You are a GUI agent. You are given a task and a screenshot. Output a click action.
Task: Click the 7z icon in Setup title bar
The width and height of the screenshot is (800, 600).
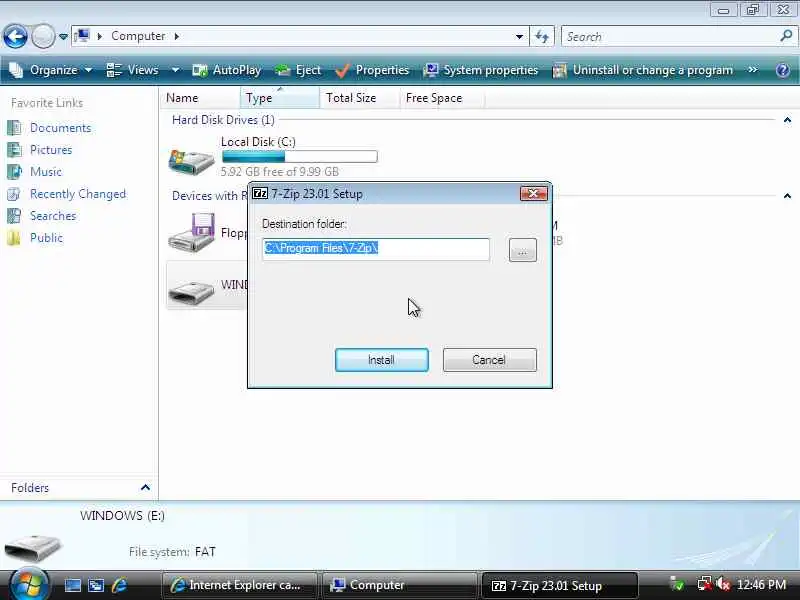point(260,193)
